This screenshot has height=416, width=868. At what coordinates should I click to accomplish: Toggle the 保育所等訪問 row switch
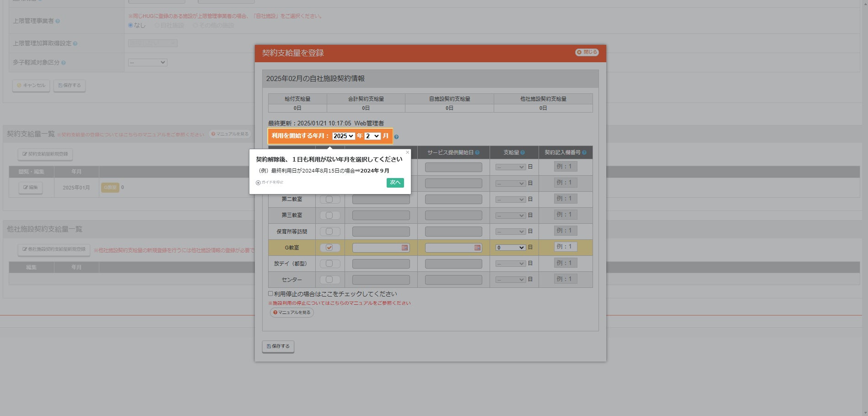[329, 232]
